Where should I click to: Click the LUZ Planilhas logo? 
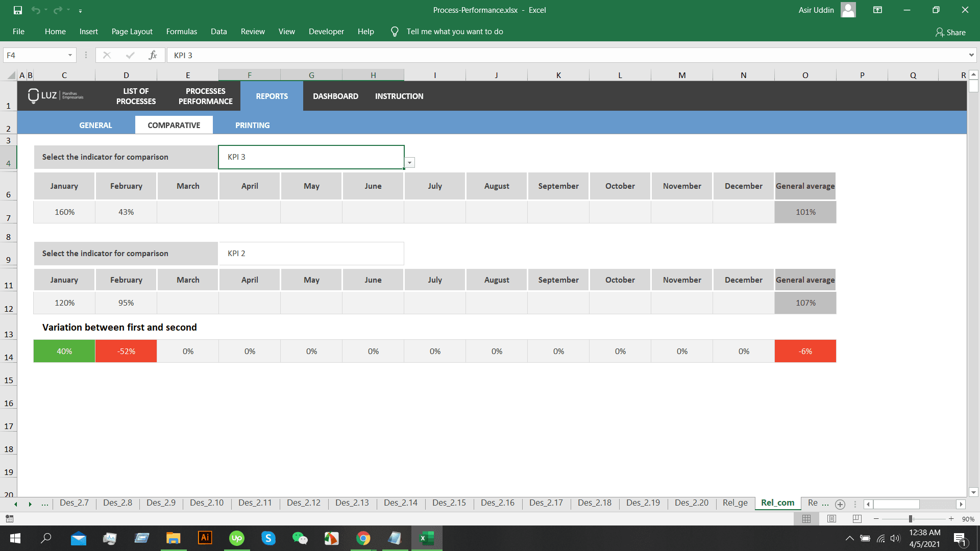56,96
